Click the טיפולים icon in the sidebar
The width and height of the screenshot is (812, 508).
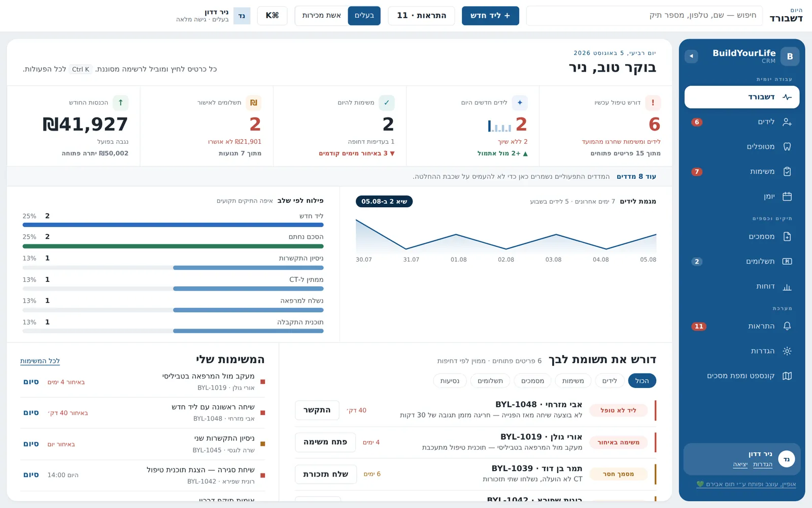click(787, 147)
